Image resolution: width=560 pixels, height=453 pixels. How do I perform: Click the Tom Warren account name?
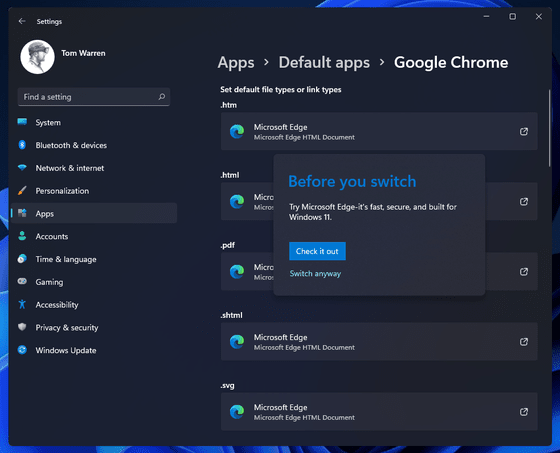point(83,53)
